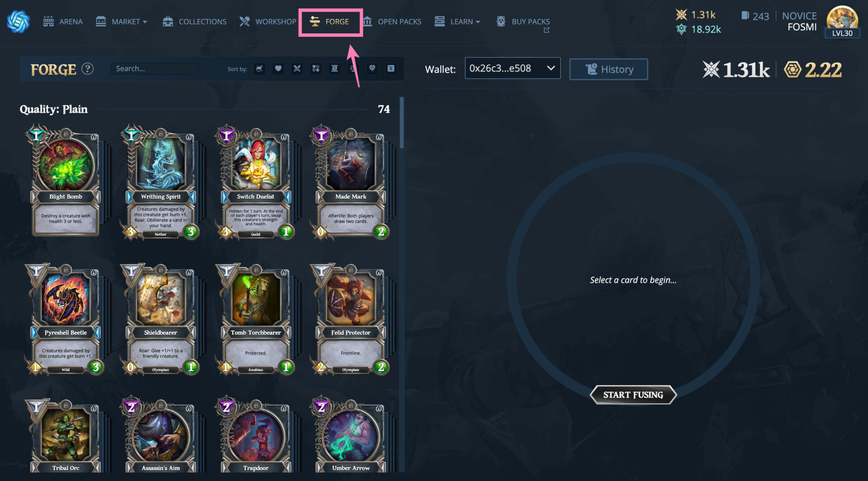The image size is (868, 481).
Task: Sort cards by diamond rarity icon
Action: [372, 69]
